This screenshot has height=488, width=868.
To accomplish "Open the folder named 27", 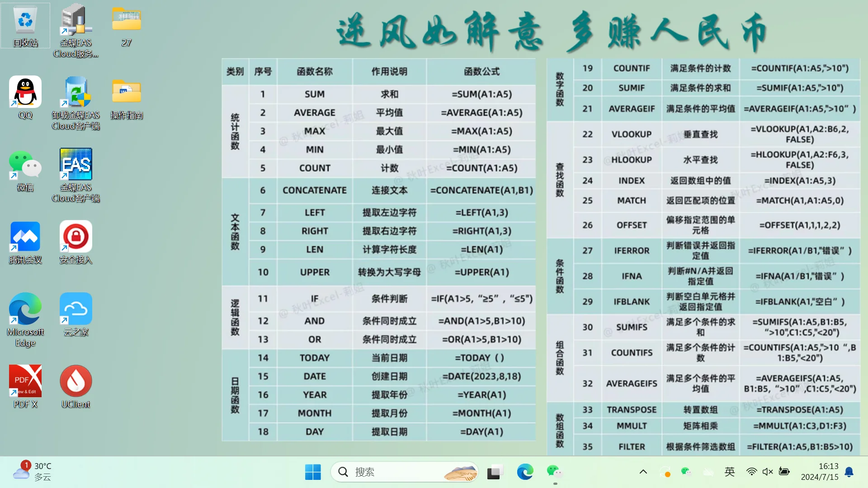I will [x=127, y=19].
